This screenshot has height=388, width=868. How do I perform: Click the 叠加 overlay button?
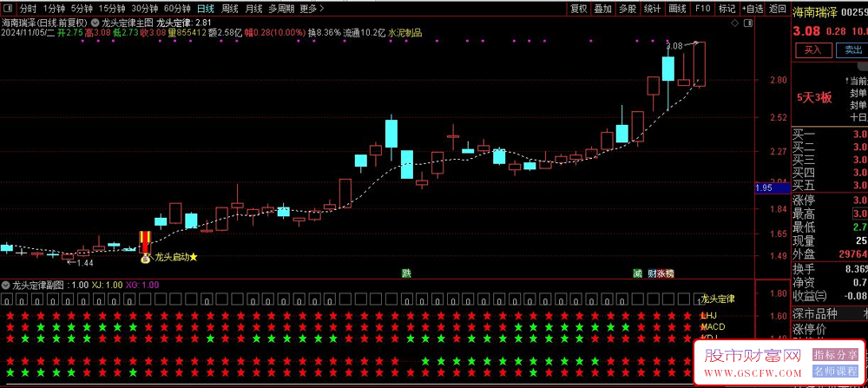(x=603, y=9)
